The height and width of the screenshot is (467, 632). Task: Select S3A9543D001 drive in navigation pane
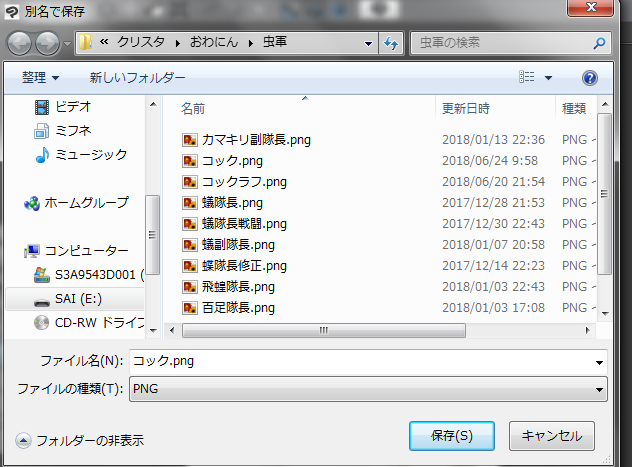[99, 275]
